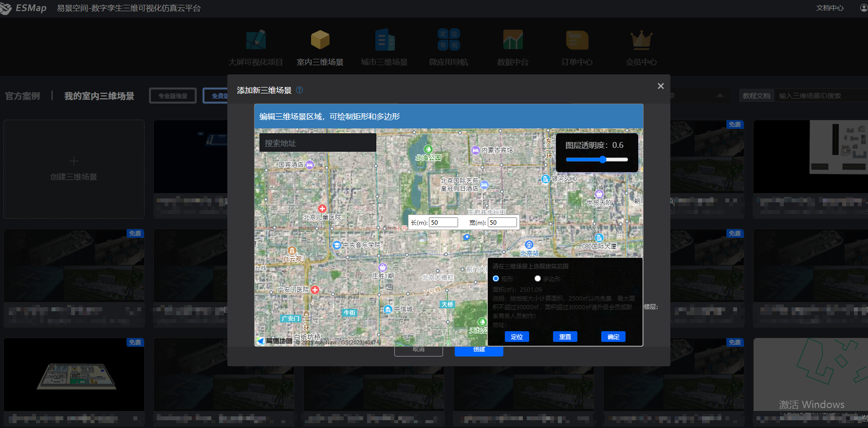Click the 庄胜1期 shopping marker
Viewport: 868px width, 428px height.
pyautogui.click(x=383, y=267)
